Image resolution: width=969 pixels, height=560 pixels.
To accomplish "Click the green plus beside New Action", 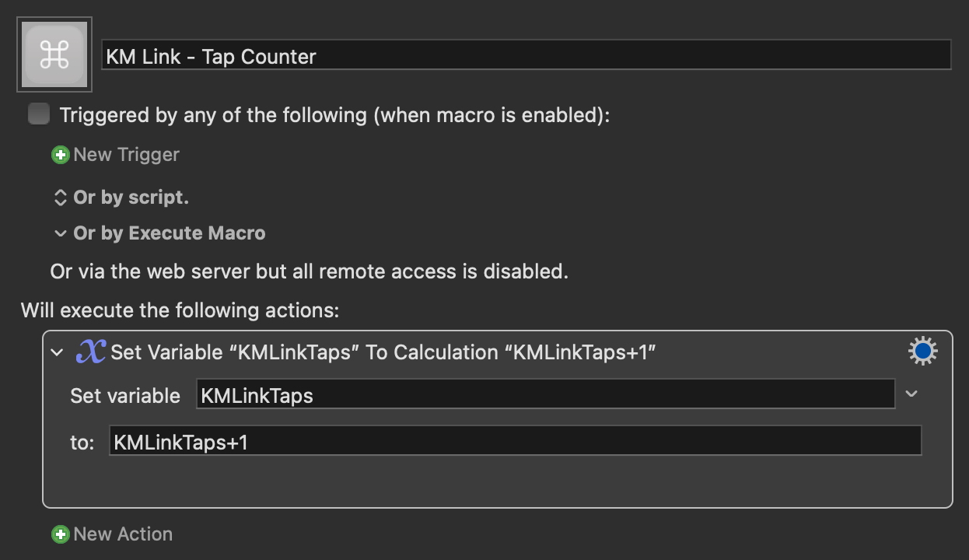I will [x=60, y=534].
